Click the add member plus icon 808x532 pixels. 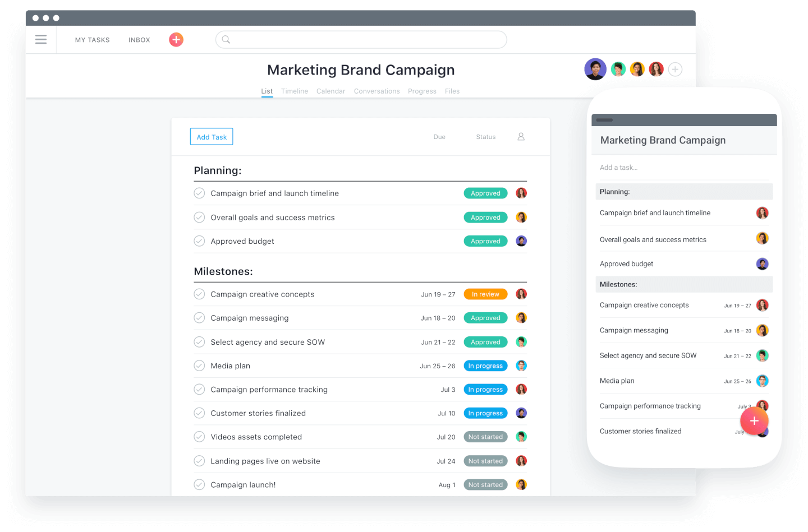[x=675, y=70]
